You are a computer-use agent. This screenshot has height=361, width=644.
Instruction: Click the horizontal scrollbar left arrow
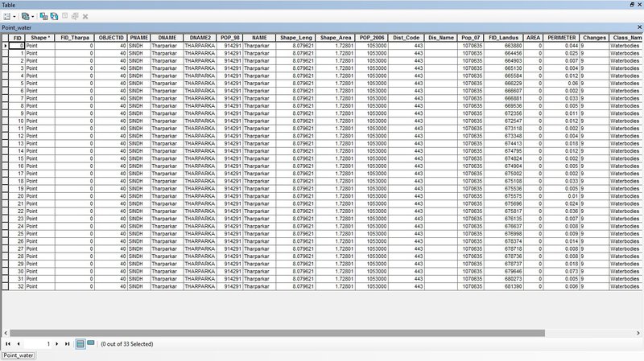[x=4, y=331]
